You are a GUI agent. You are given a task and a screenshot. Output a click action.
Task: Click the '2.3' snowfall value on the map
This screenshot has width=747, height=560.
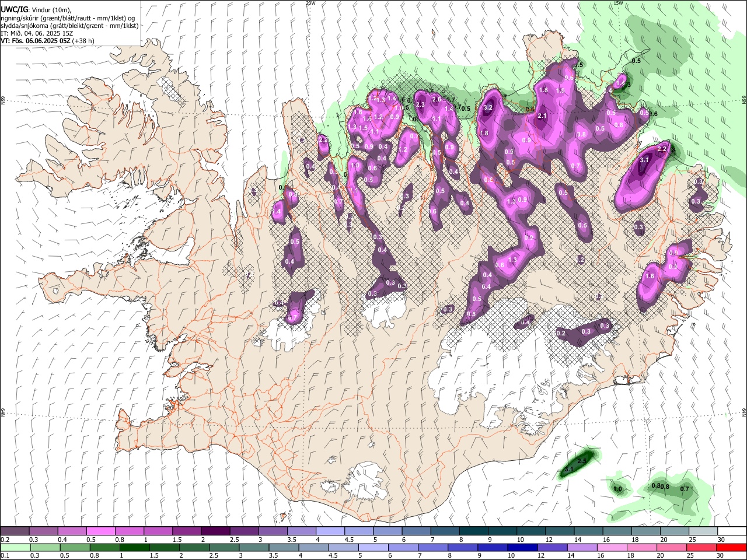tap(420, 104)
